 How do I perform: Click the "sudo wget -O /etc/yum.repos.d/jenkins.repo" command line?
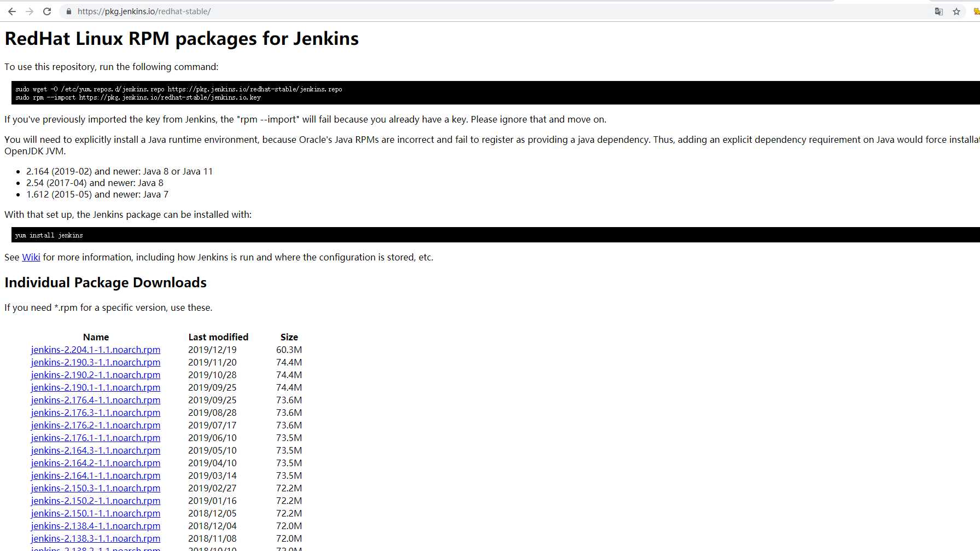click(179, 89)
